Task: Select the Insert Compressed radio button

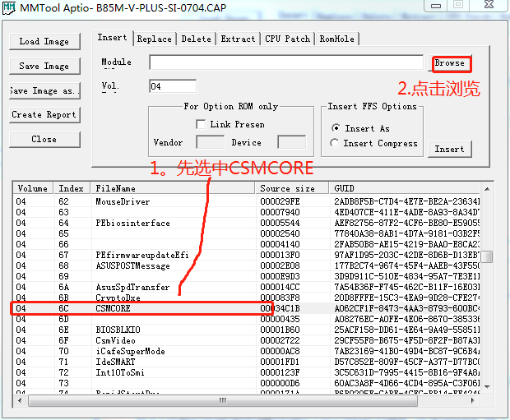Action: (x=334, y=143)
